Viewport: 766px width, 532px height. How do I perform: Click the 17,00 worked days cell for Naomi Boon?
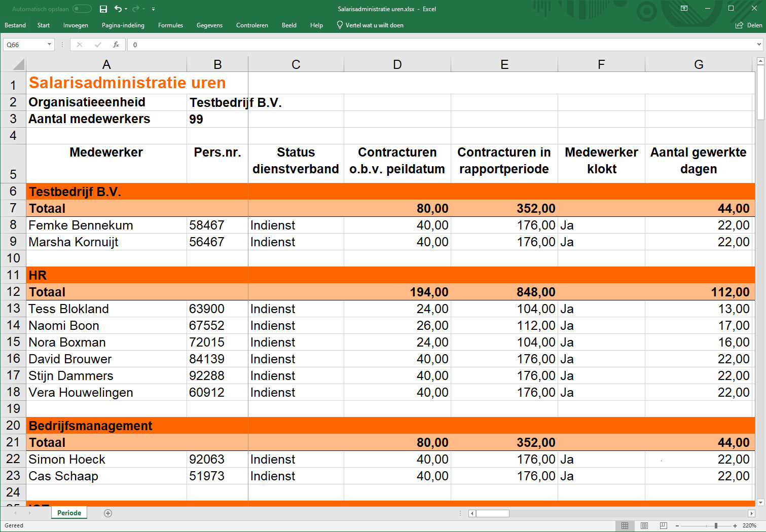(699, 325)
